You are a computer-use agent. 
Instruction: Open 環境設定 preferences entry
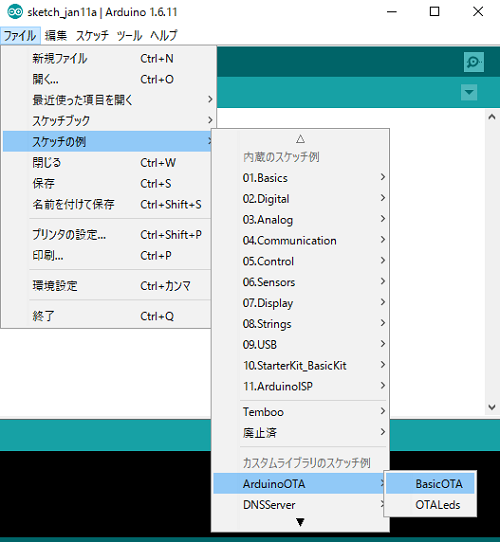[x=107, y=286]
